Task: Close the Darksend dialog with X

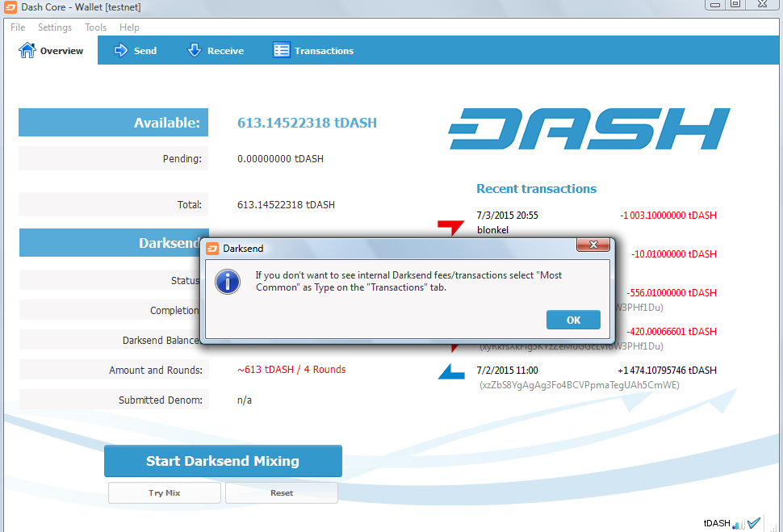Action: (x=593, y=245)
